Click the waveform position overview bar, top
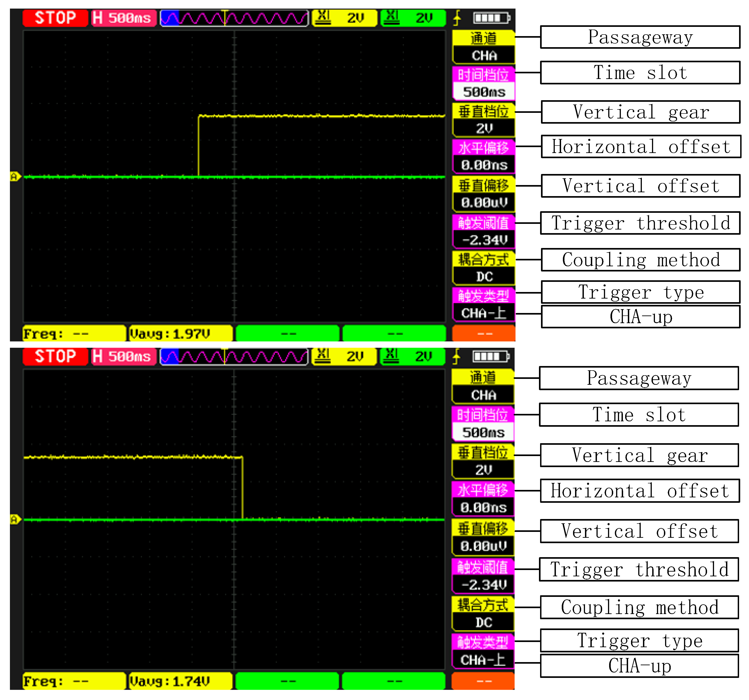Screen dimensions: 749x700 click(234, 18)
